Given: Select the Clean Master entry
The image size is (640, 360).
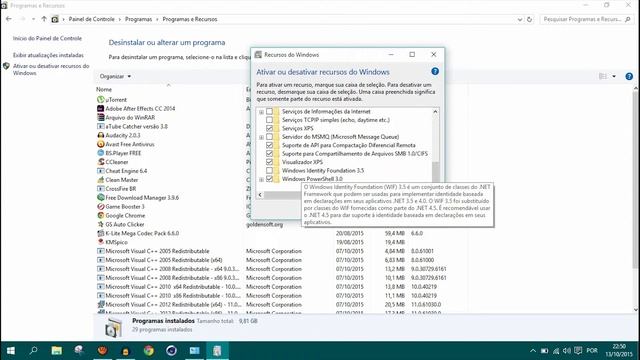Looking at the screenshot, I should pyautogui.click(x=122, y=180).
